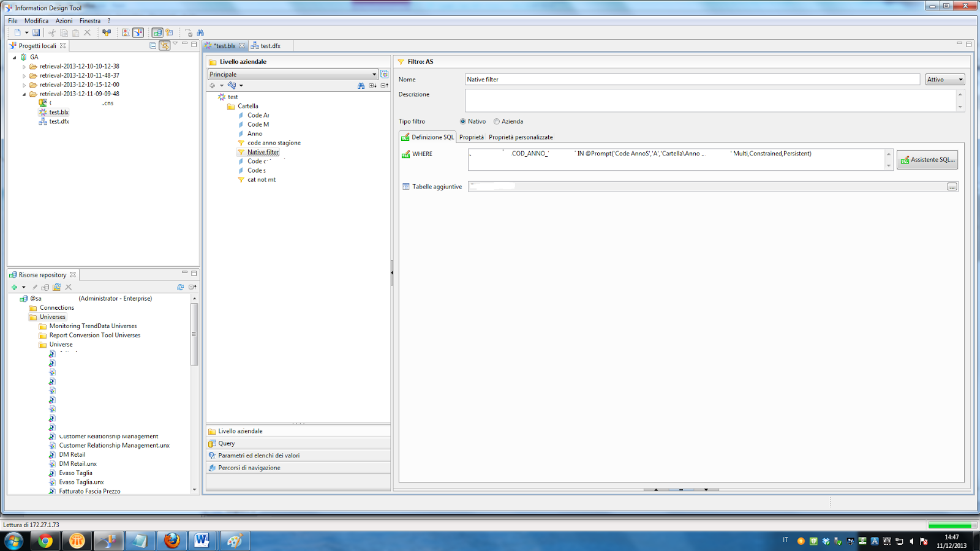Open Information Design Tool from the taskbar
980x551 pixels.
tap(109, 541)
